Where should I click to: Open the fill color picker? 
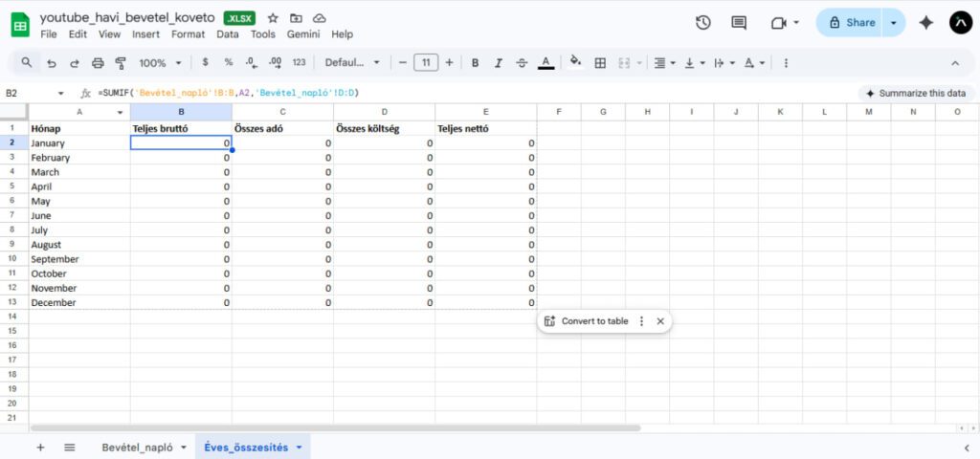pos(575,63)
